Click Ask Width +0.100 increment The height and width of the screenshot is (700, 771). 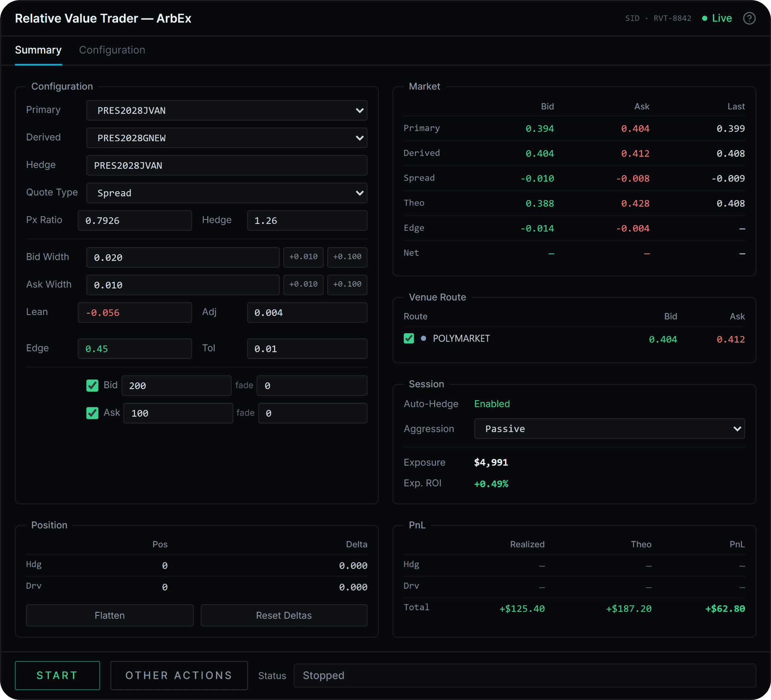point(347,285)
